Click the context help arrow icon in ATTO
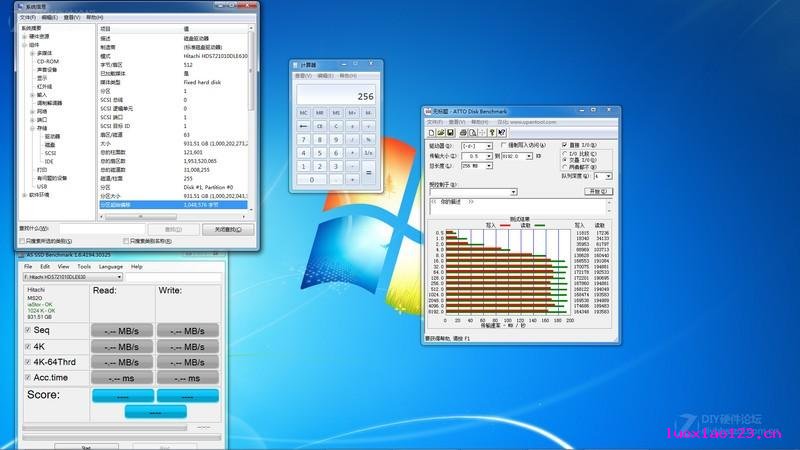The width and height of the screenshot is (800, 450). (502, 133)
